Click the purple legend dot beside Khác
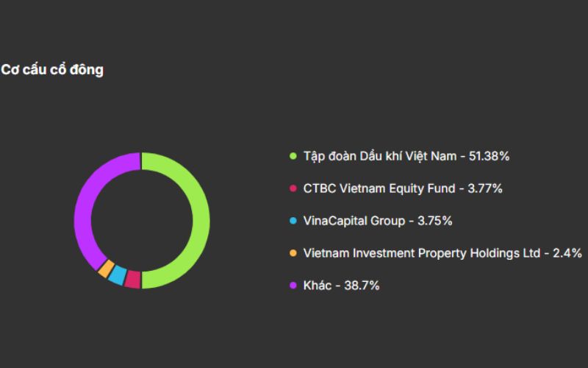Image resolution: width=588 pixels, height=368 pixels. tap(293, 286)
